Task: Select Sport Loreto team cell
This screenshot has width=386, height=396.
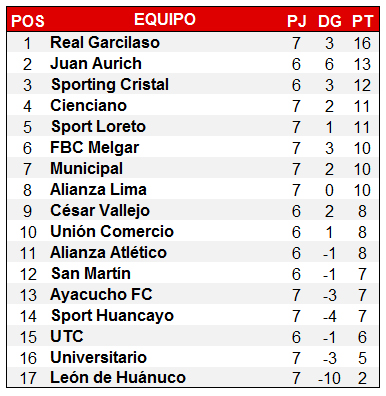Action: coord(99,127)
